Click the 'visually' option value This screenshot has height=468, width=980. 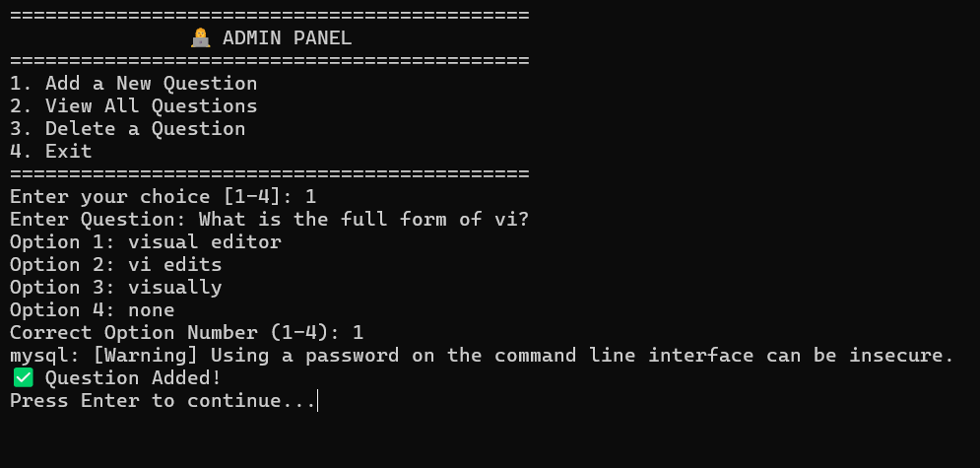coord(175,288)
